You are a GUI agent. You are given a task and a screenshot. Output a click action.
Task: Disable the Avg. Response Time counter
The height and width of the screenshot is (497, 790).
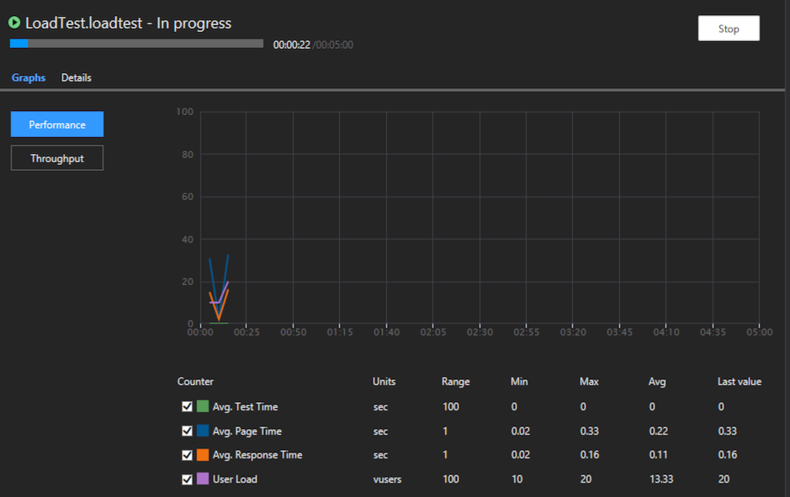(x=187, y=455)
